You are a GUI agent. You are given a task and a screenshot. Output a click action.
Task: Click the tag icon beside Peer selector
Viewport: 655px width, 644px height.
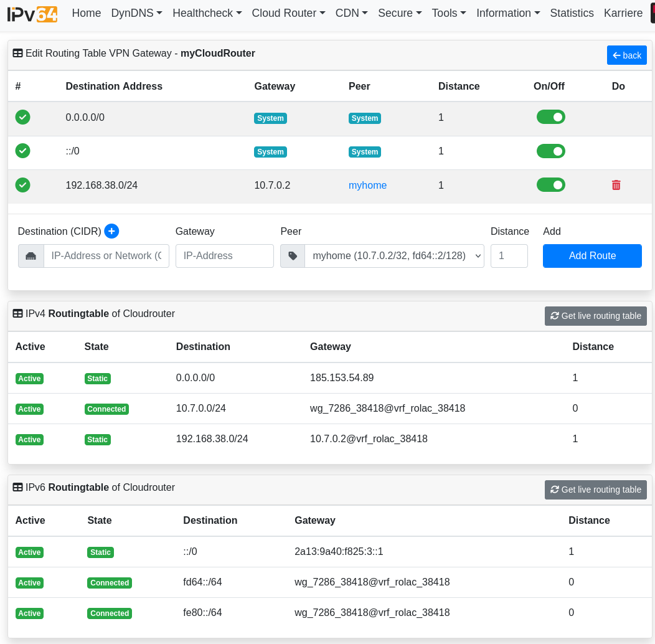point(293,256)
